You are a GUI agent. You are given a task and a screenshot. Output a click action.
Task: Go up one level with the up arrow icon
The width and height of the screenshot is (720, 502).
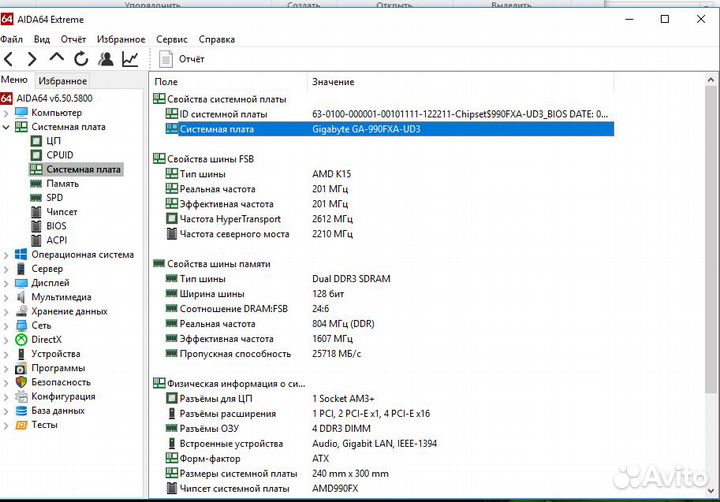pos(56,58)
